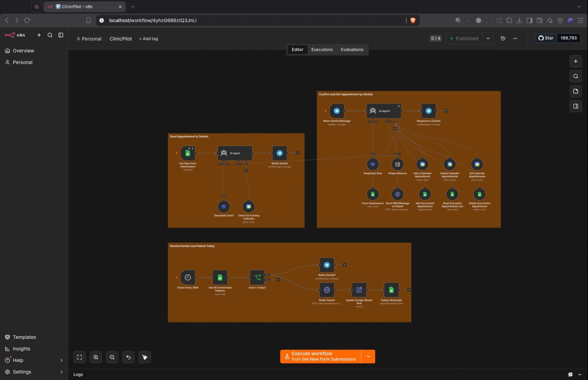
Task: Click the ClinicPilot workflow name
Action: 121,39
